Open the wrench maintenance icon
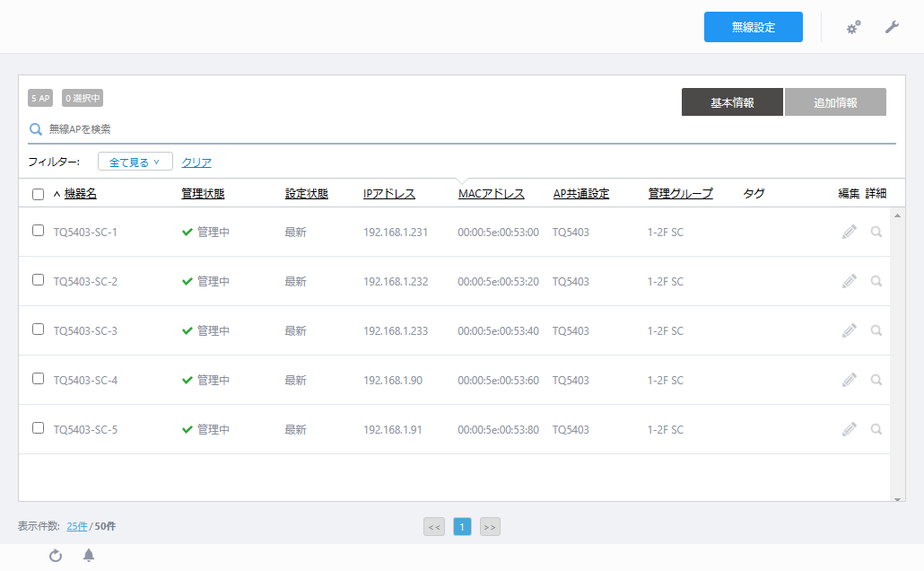 [893, 27]
